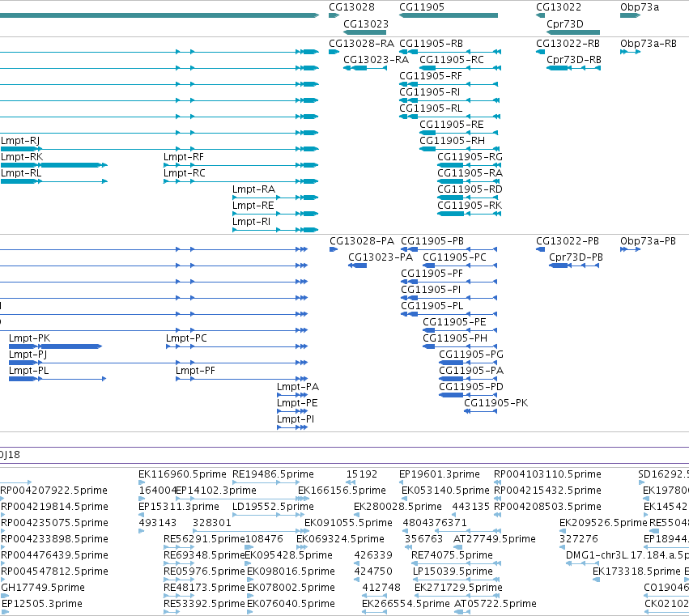Select EST AT27749.5prime label
689x616 pixels.
click(495, 539)
